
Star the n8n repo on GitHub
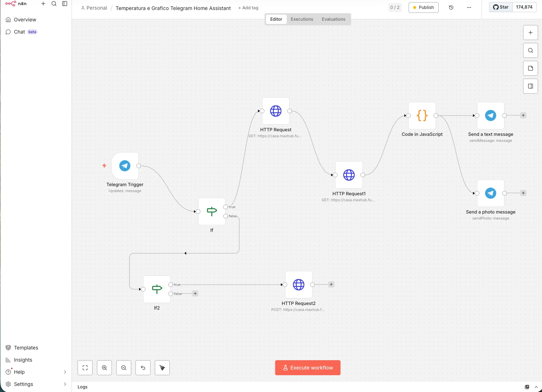(500, 7)
